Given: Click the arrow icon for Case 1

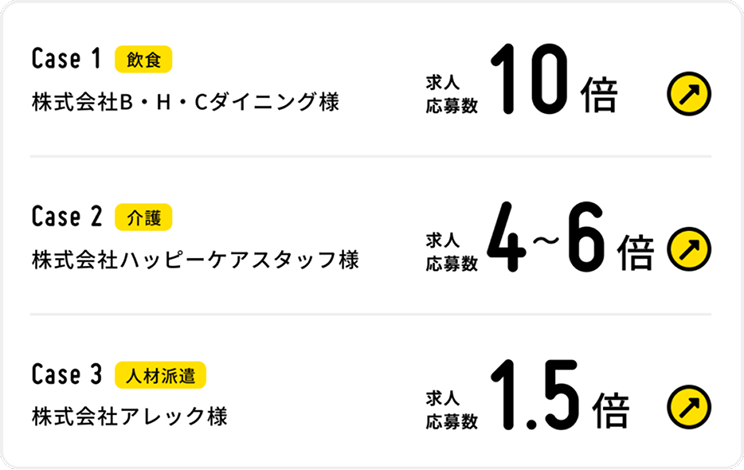Looking at the screenshot, I should [688, 94].
